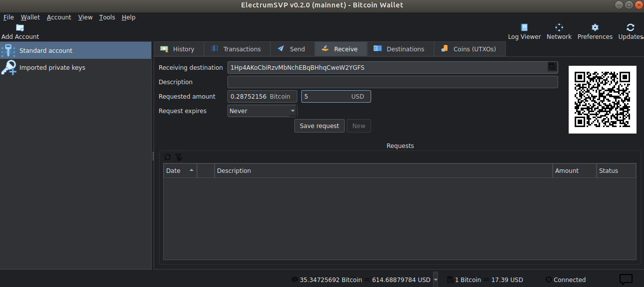Screen dimensions: 644x287
Task: Open the View menu
Action: 85,17
